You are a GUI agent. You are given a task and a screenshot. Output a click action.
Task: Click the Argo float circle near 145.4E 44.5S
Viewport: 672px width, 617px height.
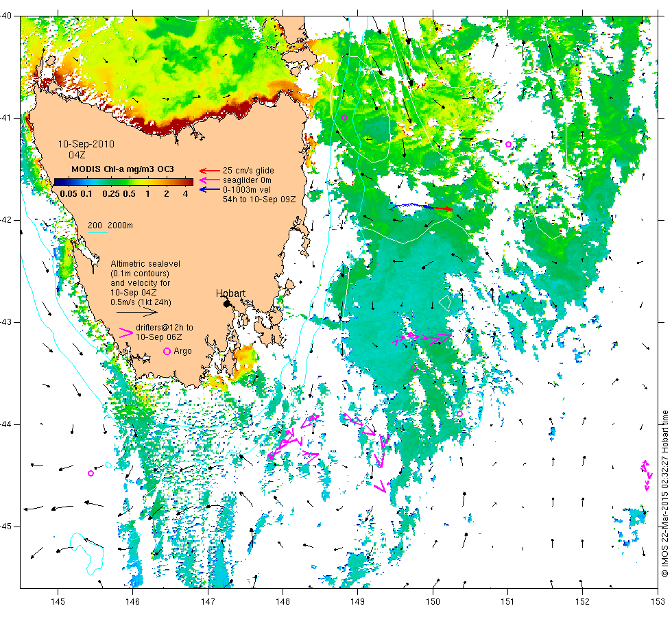91,474
